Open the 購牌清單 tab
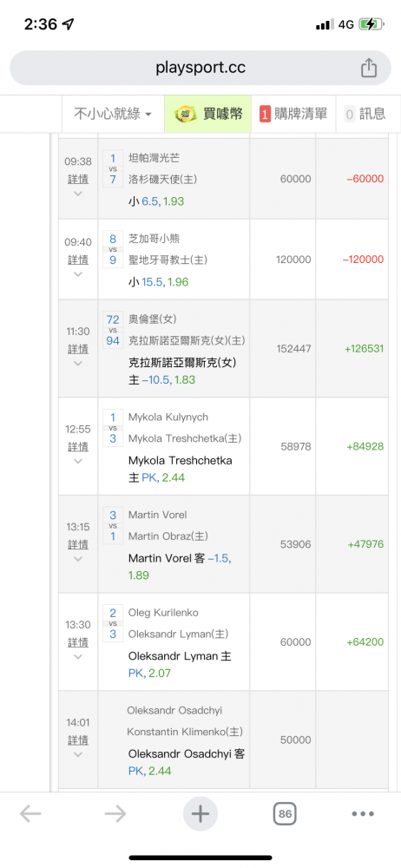The image size is (401, 868). (x=293, y=114)
